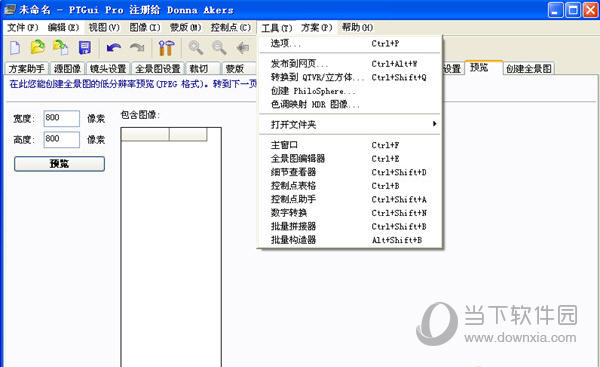Click the Open project folder icon

click(38, 47)
